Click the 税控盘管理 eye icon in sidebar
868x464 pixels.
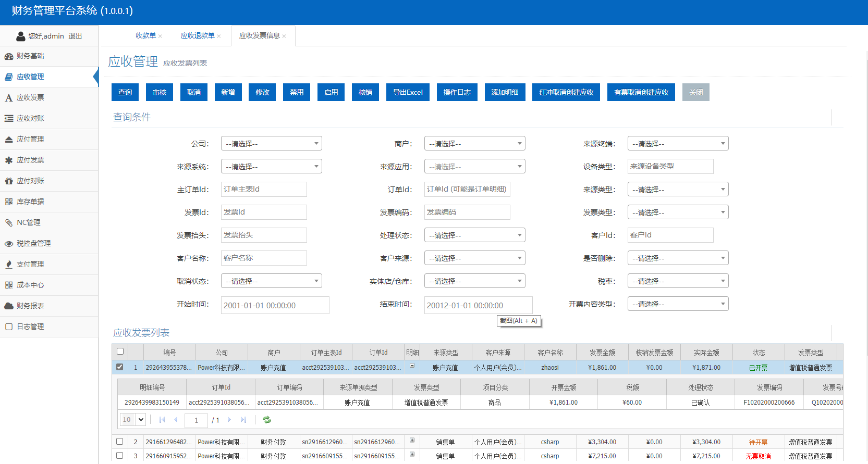pyautogui.click(x=9, y=244)
